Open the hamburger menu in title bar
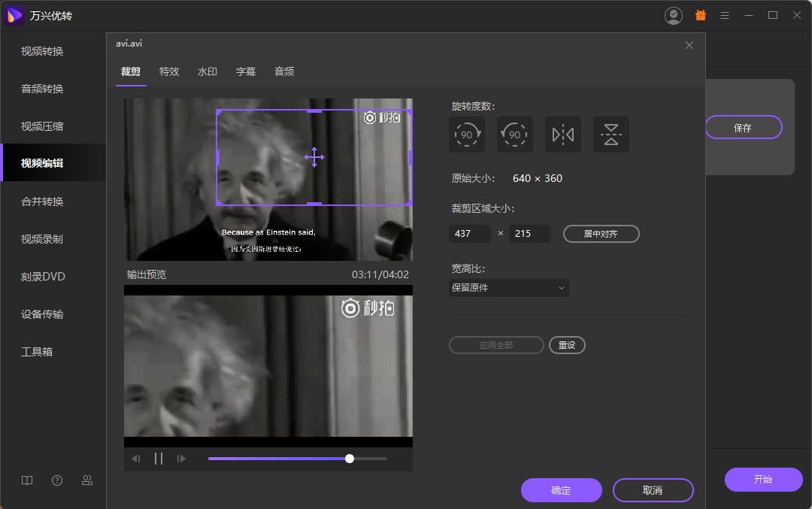812x509 pixels. 725,15
